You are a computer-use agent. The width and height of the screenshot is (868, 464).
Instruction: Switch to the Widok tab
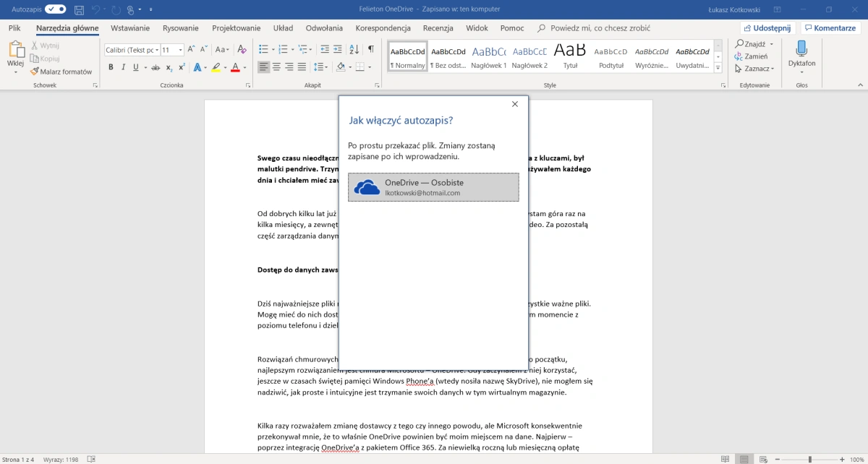477,28
